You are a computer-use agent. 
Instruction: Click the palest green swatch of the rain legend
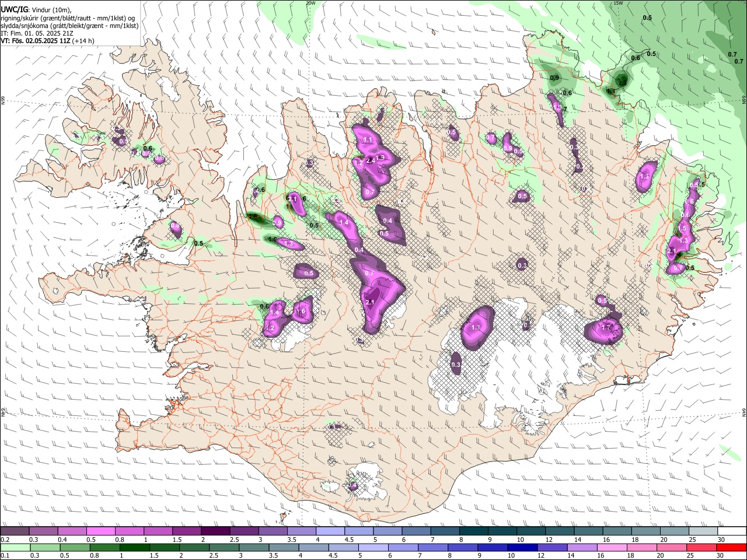tap(15, 548)
